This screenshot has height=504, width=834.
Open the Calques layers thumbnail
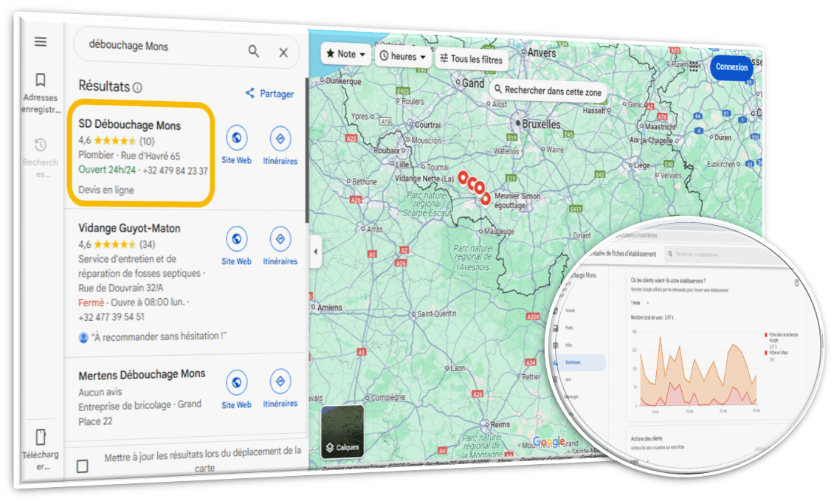(342, 431)
